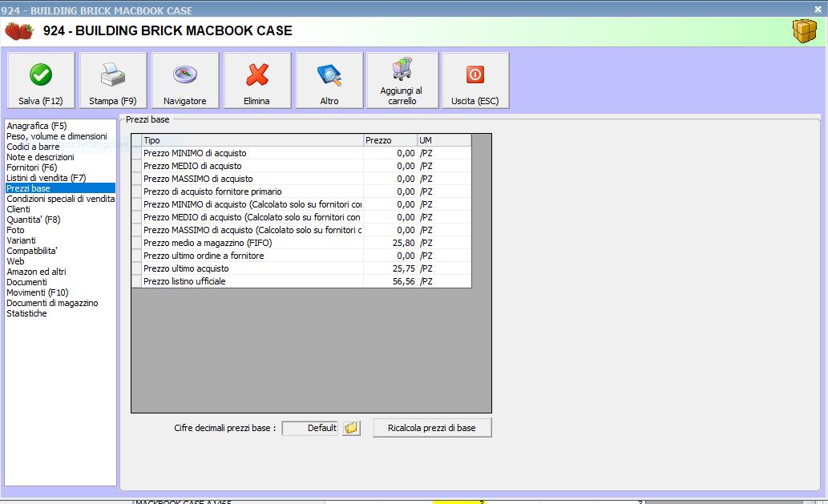Click the 56,56 price cell
828x504 pixels.
[x=390, y=281]
